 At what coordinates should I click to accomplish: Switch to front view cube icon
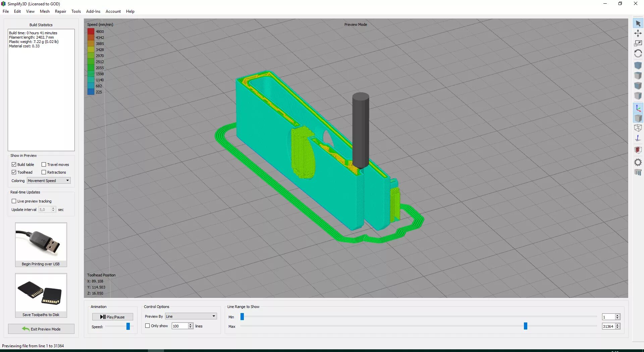coord(638,86)
